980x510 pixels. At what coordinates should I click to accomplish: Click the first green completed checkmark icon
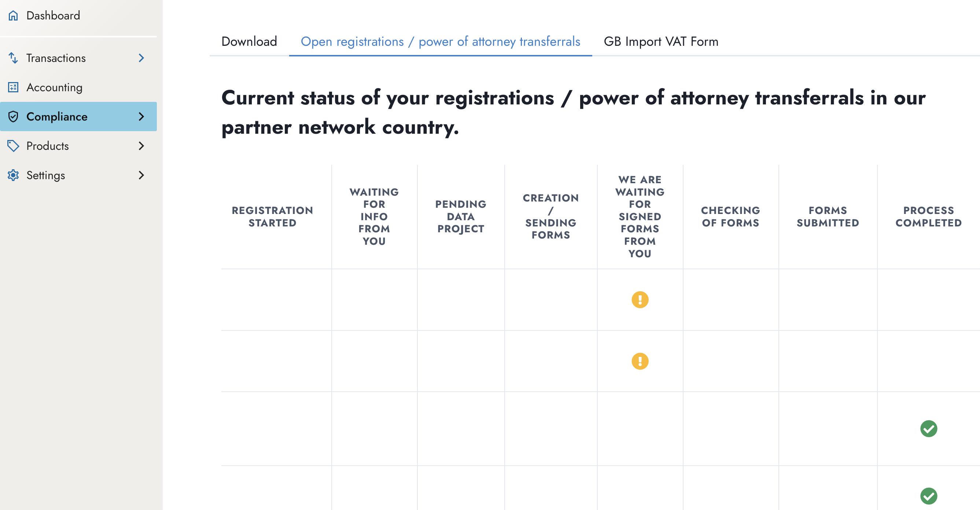coord(928,429)
